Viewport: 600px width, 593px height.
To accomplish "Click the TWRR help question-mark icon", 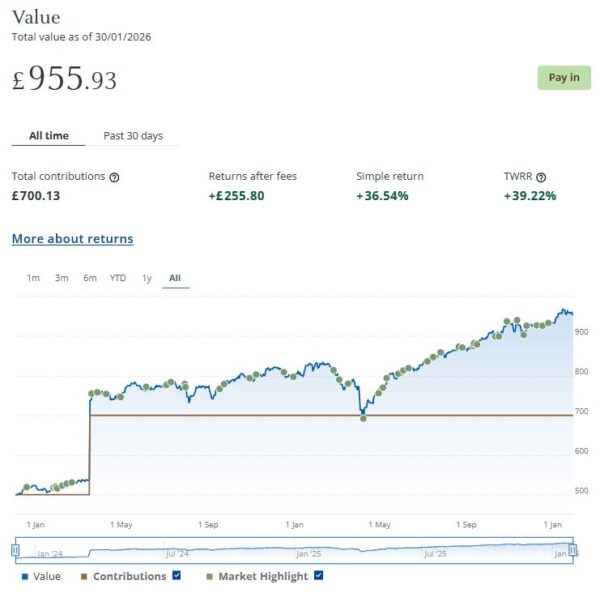I will (541, 177).
